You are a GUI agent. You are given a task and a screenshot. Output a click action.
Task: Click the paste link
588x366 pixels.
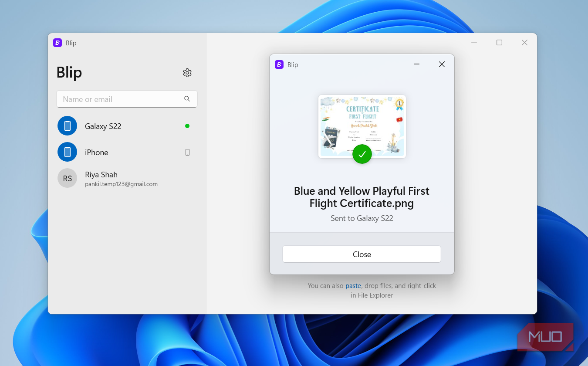[x=353, y=286]
